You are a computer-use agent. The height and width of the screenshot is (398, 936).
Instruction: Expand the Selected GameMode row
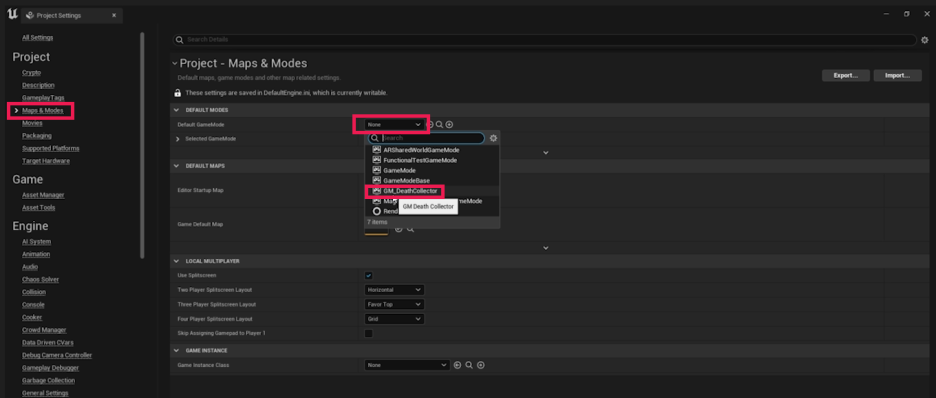pyautogui.click(x=177, y=139)
